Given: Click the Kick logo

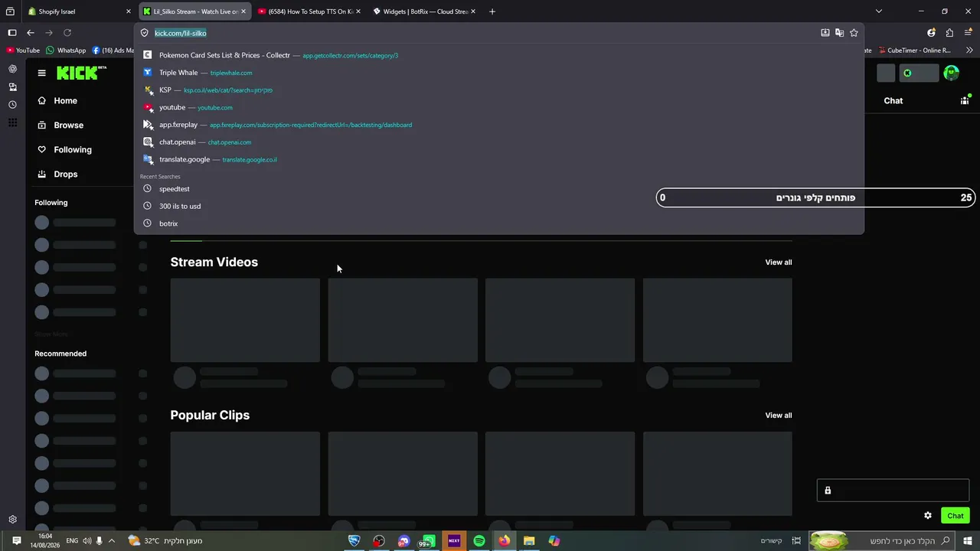Looking at the screenshot, I should [81, 73].
